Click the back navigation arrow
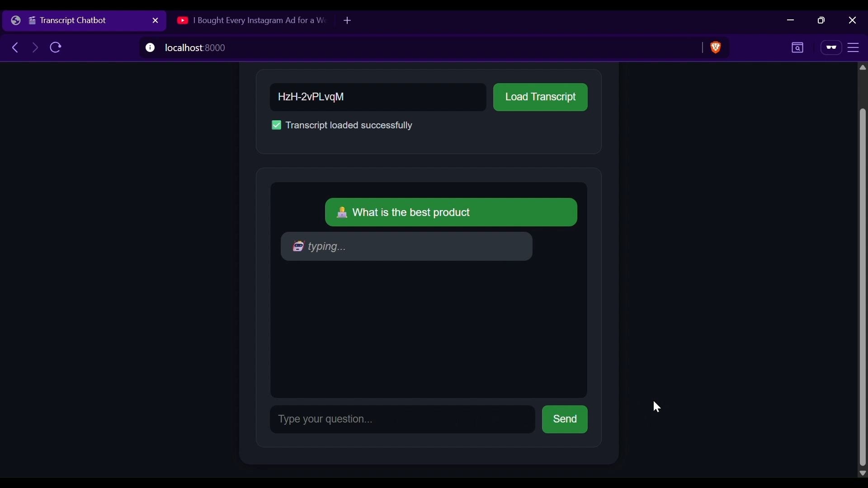The height and width of the screenshot is (488, 868). [x=15, y=47]
